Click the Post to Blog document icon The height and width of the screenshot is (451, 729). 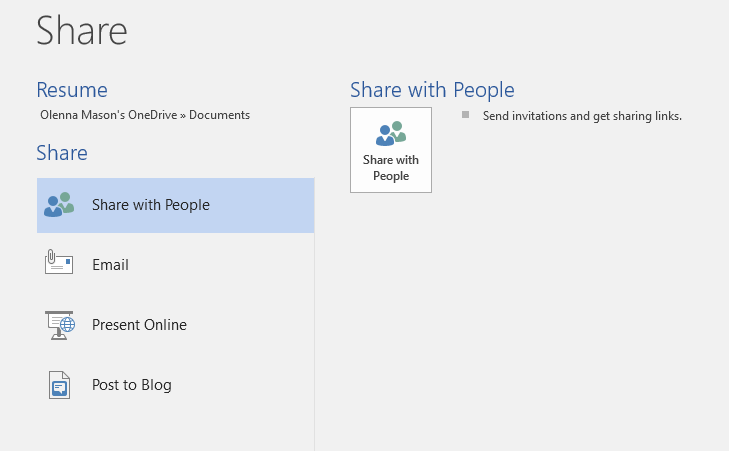click(x=59, y=385)
